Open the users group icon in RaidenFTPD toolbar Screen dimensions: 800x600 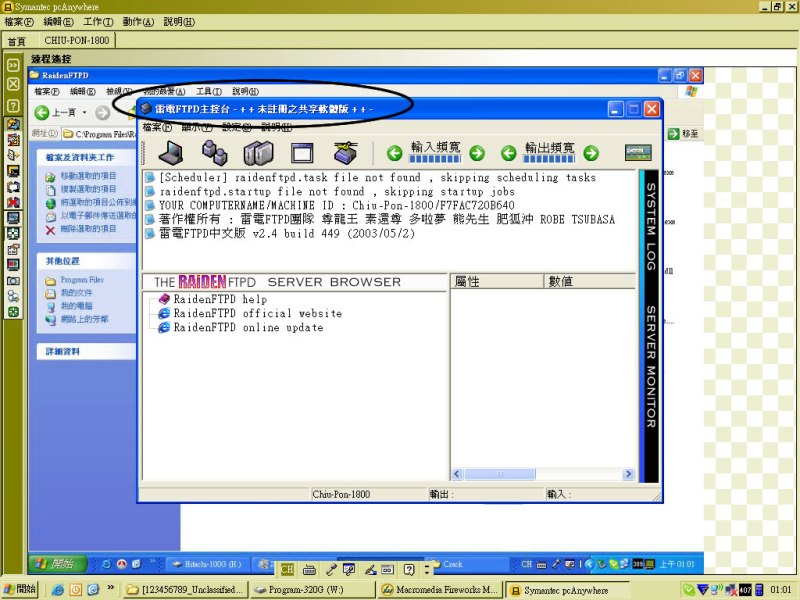point(215,153)
